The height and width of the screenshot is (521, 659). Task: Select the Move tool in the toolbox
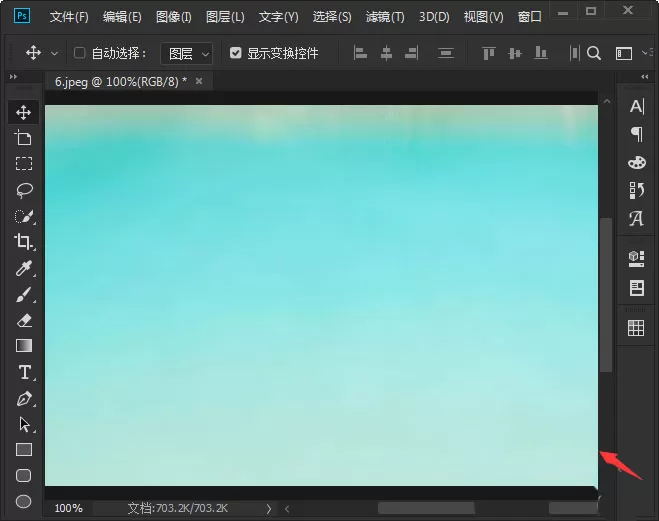tap(24, 112)
